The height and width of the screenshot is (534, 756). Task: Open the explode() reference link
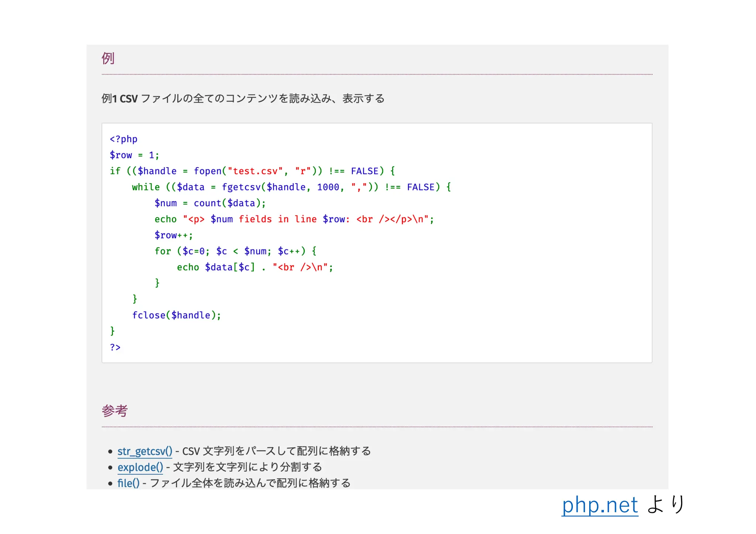140,467
